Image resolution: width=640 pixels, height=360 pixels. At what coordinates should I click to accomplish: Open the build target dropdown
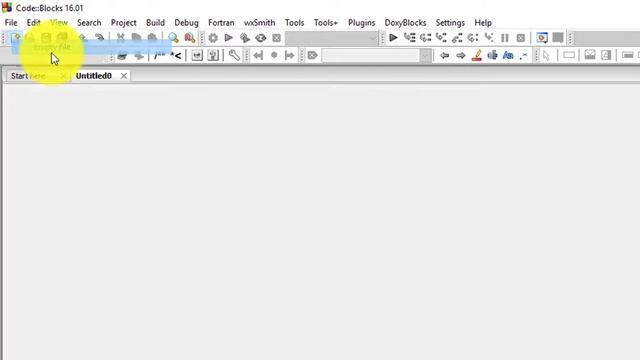pyautogui.click(x=331, y=38)
